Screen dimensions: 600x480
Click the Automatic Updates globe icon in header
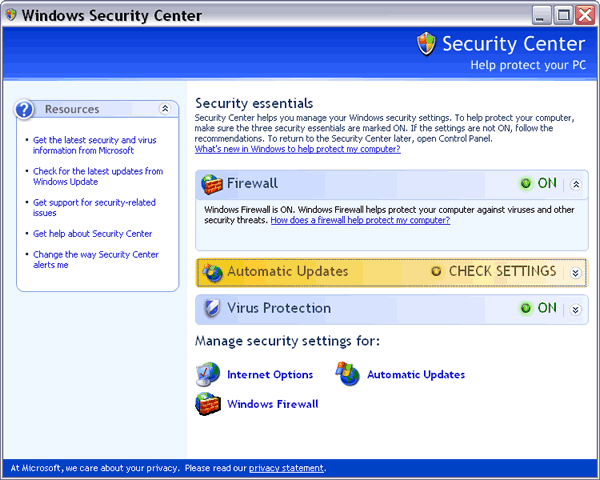212,272
